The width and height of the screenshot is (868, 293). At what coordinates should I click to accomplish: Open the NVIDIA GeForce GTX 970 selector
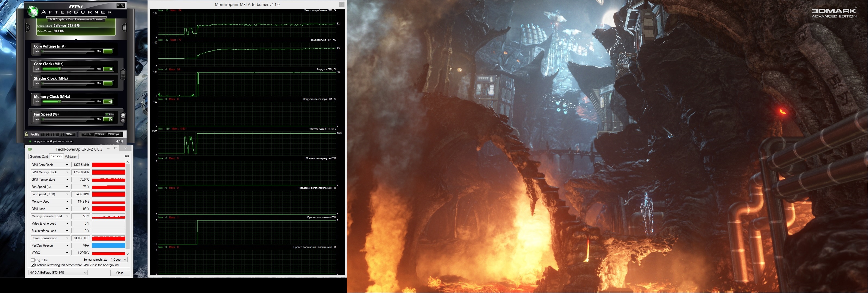[x=58, y=273]
